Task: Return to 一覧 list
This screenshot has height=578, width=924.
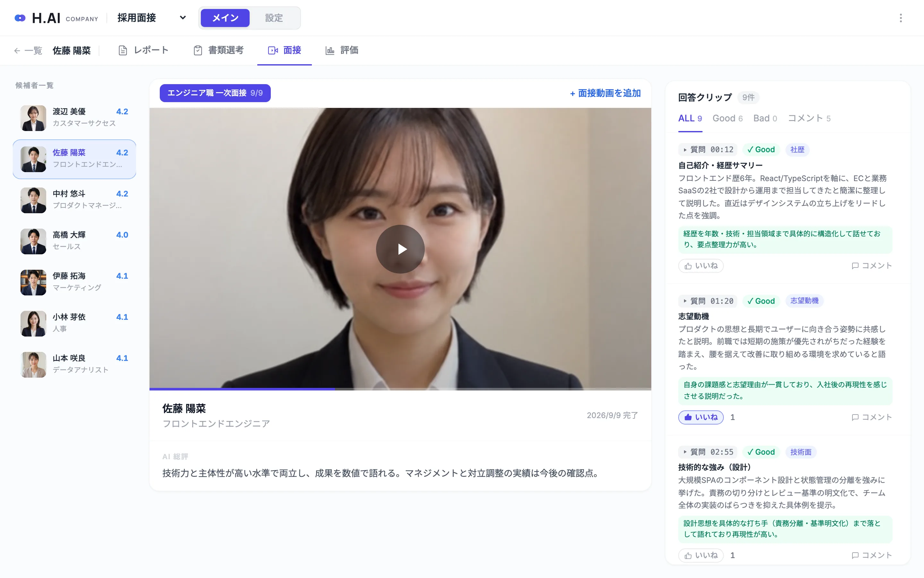Action: pyautogui.click(x=28, y=50)
